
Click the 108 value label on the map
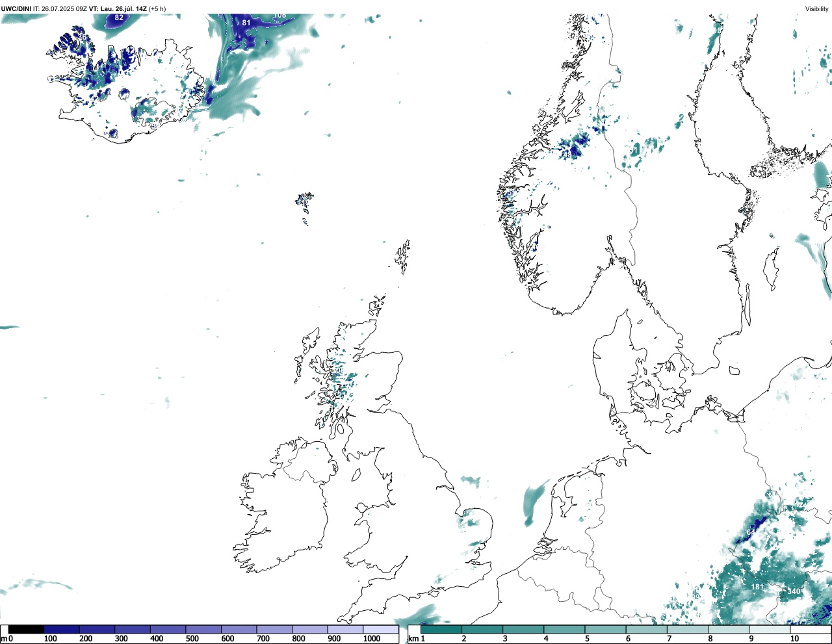tap(279, 15)
